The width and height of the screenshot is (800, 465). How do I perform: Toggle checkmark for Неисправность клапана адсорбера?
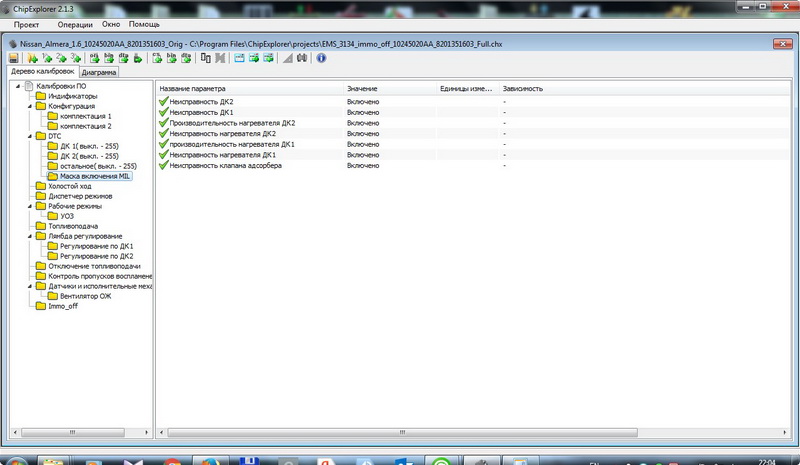coord(163,166)
